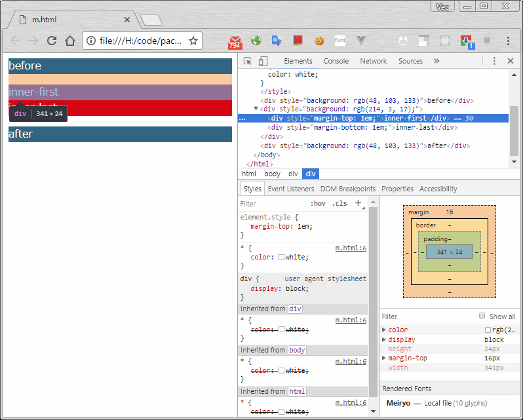Close the m.html tab
This screenshot has width=523, height=420.
click(x=127, y=20)
